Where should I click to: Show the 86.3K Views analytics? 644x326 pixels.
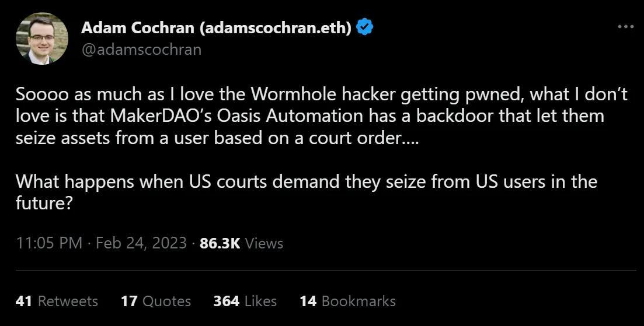241,243
